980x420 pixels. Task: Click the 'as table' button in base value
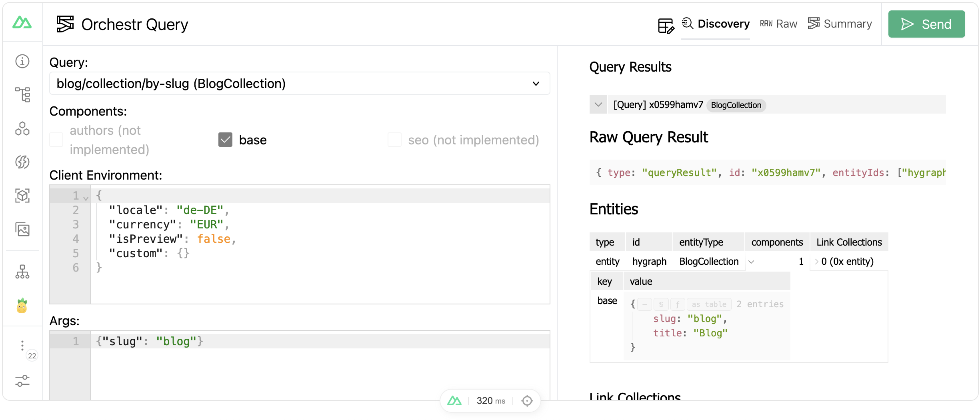tap(709, 304)
